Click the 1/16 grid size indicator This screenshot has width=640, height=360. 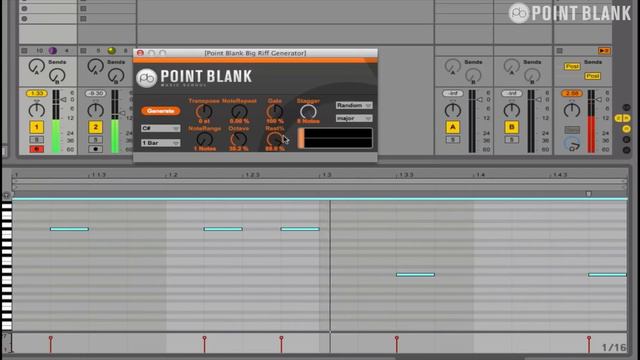coord(613,347)
